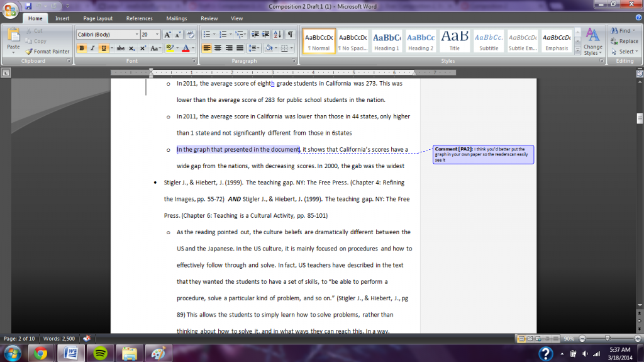This screenshot has width=644, height=362.
Task: Click the superscript icon
Action: click(x=143, y=48)
